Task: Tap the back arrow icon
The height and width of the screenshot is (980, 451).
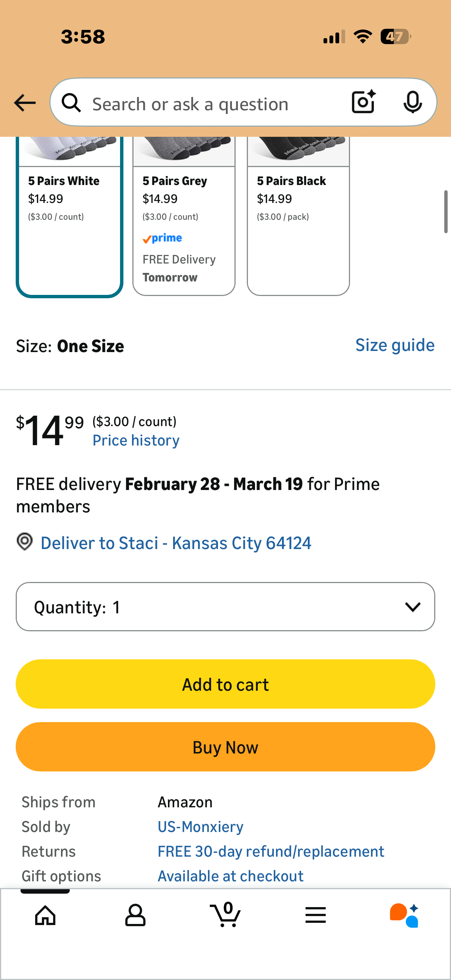Action: pyautogui.click(x=25, y=103)
